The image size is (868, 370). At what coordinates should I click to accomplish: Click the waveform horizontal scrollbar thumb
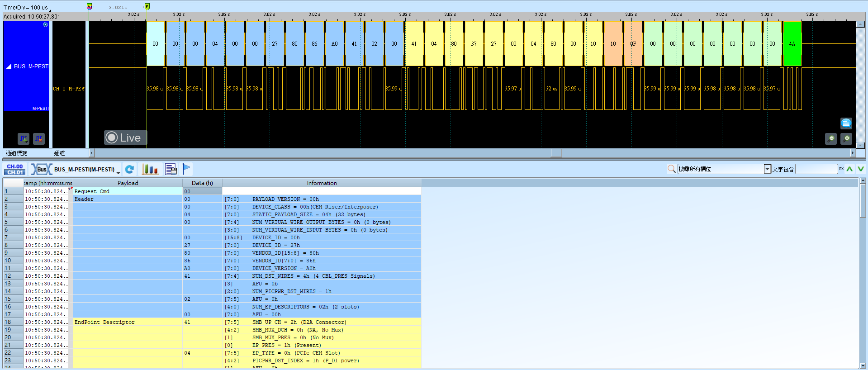[556, 153]
